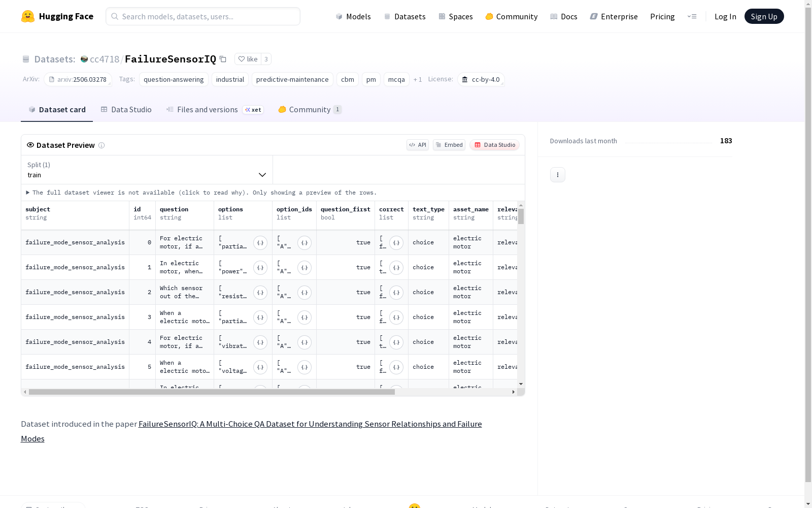
Task: Select the industrial tag
Action: 230,79
